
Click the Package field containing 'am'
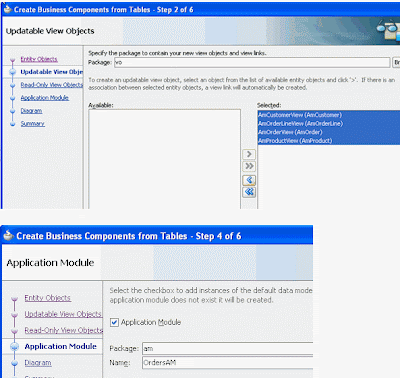coord(228,349)
